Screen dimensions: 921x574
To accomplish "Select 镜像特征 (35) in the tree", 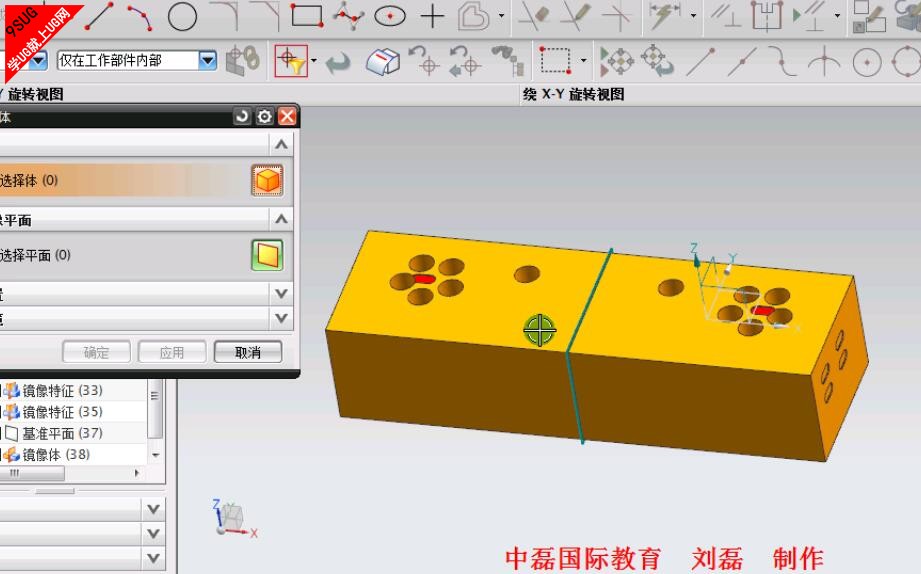I will pyautogui.click(x=62, y=412).
